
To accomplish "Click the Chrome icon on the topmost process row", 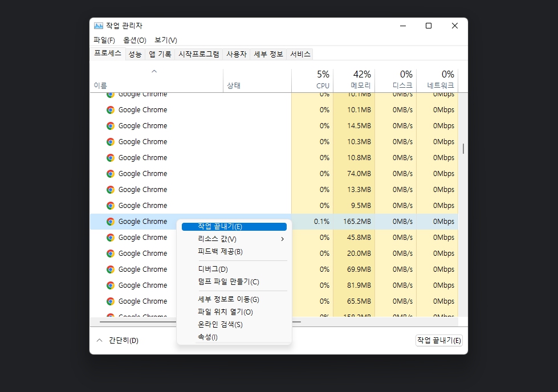I will pyautogui.click(x=109, y=93).
